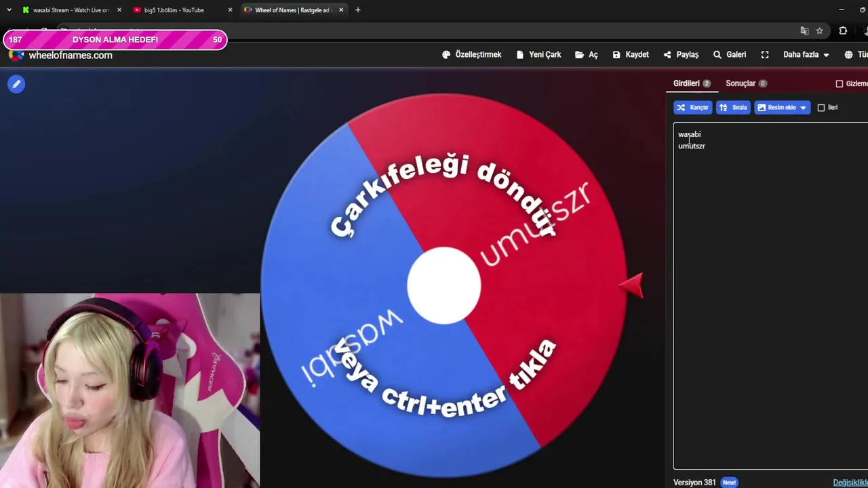
Task: Click the translate page icon
Action: (804, 31)
